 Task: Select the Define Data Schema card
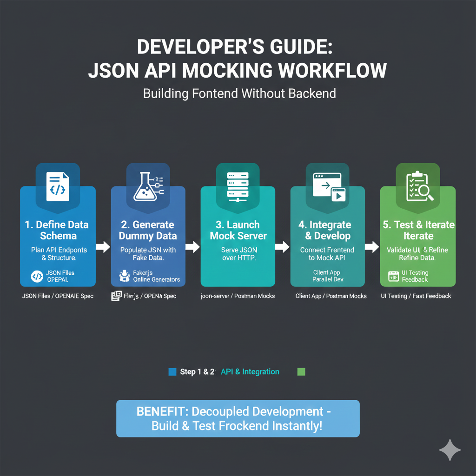58,237
